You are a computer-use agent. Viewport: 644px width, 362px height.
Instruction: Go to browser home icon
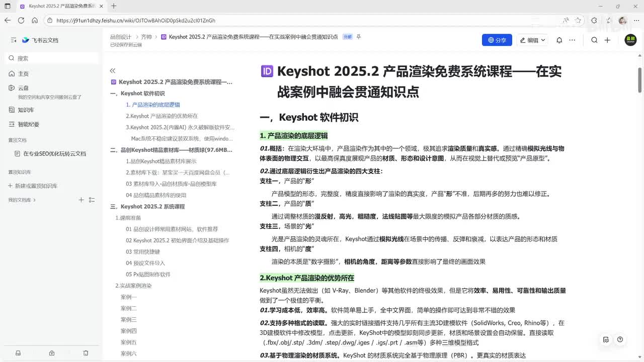coord(35,21)
